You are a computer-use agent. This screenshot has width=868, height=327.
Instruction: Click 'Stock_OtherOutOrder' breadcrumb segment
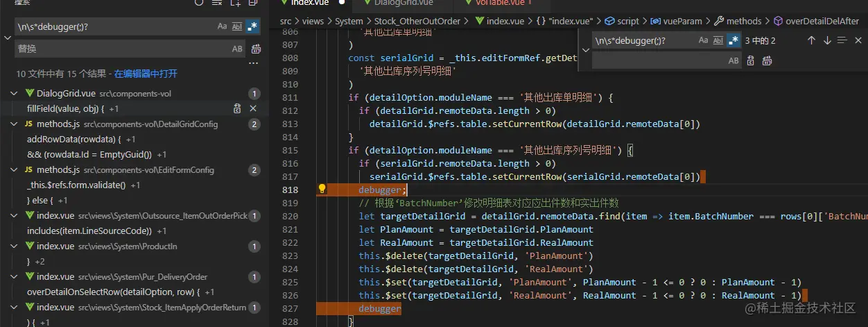(x=417, y=21)
